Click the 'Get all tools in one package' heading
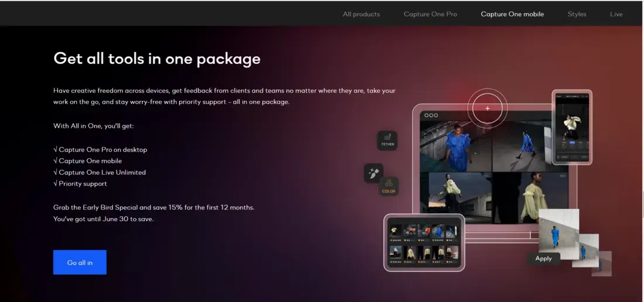The width and height of the screenshot is (644, 302). (157, 59)
